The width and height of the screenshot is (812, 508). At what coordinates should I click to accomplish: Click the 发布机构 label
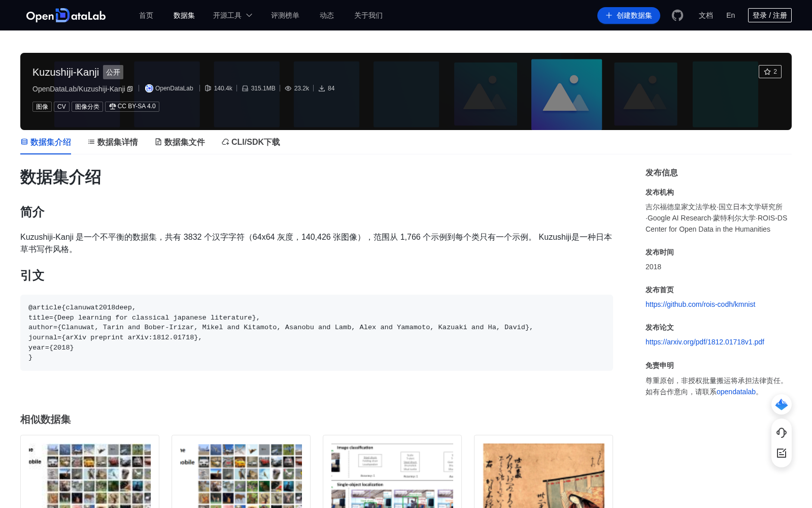(660, 193)
